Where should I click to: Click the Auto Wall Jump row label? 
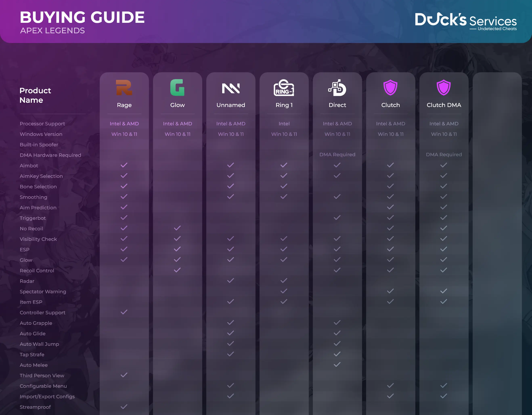[x=40, y=344]
